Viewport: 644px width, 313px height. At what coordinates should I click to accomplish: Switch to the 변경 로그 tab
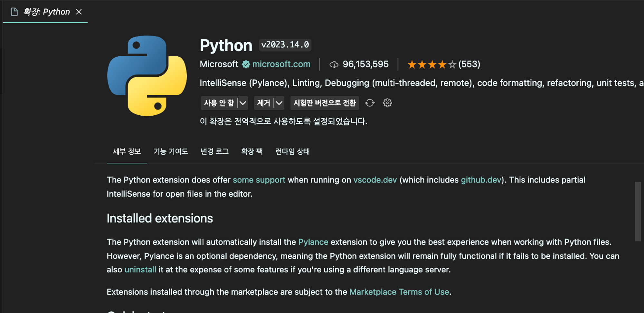tap(214, 152)
